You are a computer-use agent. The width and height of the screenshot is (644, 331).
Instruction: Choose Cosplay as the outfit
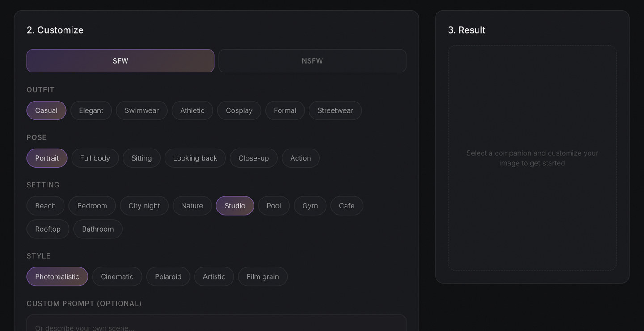239,110
